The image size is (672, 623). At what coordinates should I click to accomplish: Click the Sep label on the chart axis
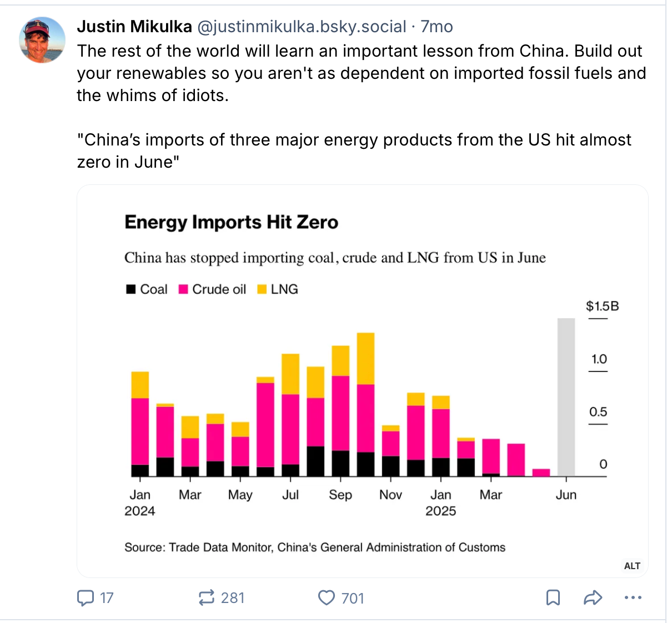coord(340,495)
